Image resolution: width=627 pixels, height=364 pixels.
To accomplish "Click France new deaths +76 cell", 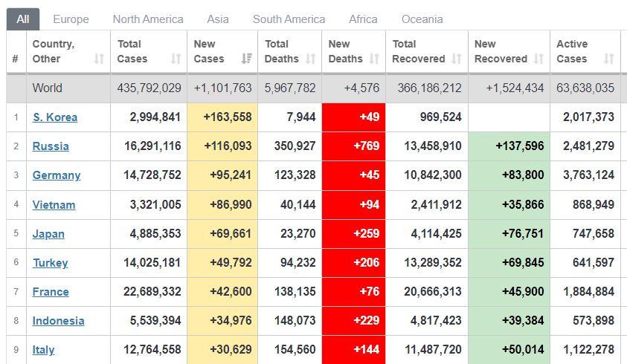I will pos(353,292).
